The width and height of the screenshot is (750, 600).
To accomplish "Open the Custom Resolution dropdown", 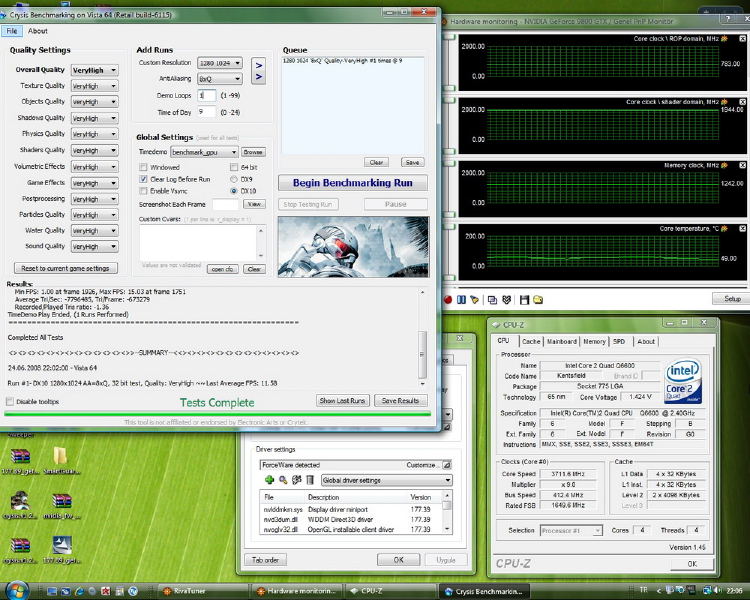I will [220, 63].
